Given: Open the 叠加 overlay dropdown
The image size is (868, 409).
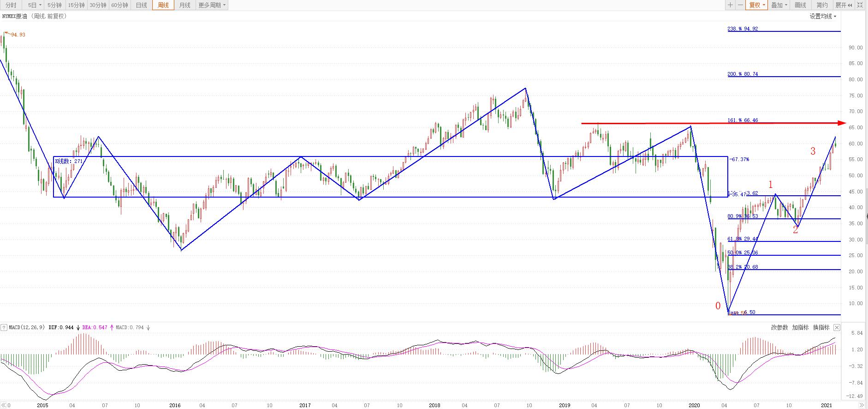Looking at the screenshot, I should click(779, 5).
